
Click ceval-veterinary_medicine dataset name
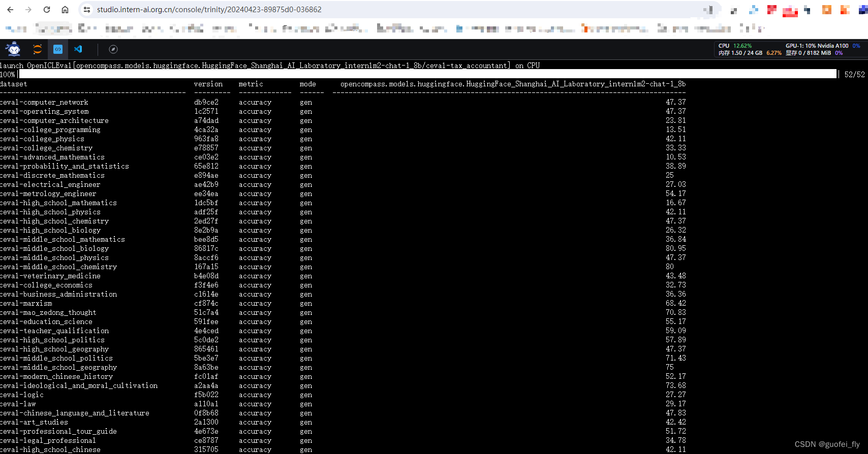click(x=50, y=276)
